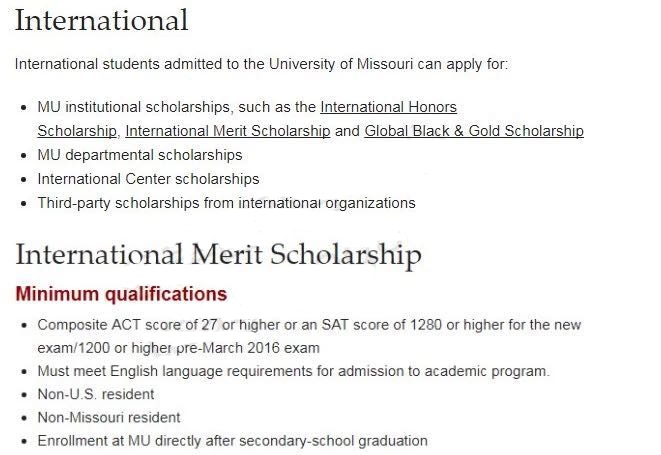Click the Composite ACT score requirement line

point(309,325)
